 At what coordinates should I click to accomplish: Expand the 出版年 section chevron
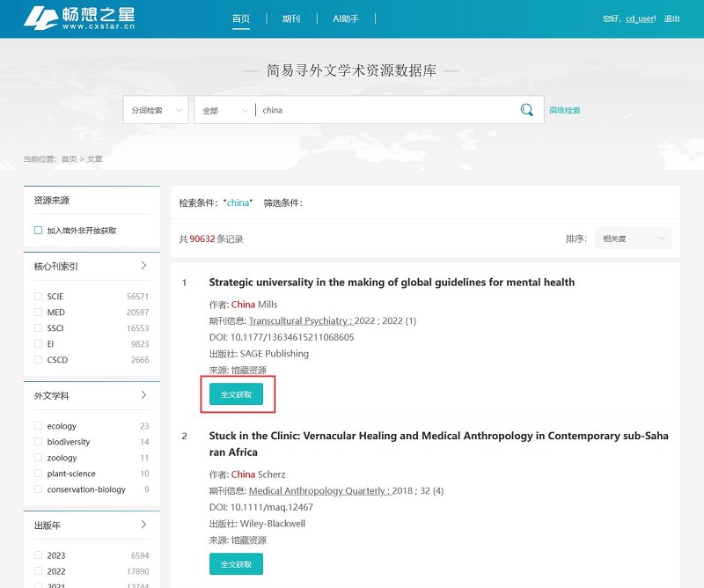(x=143, y=525)
